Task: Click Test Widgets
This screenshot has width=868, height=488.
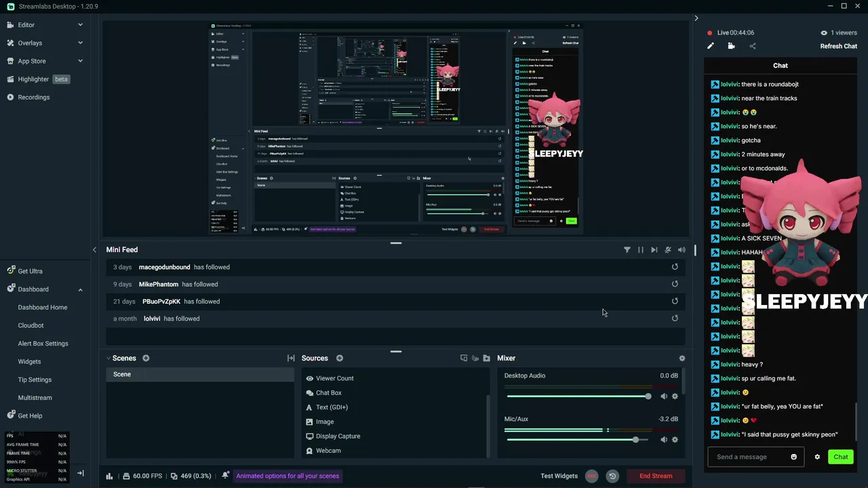Action: pos(559,476)
